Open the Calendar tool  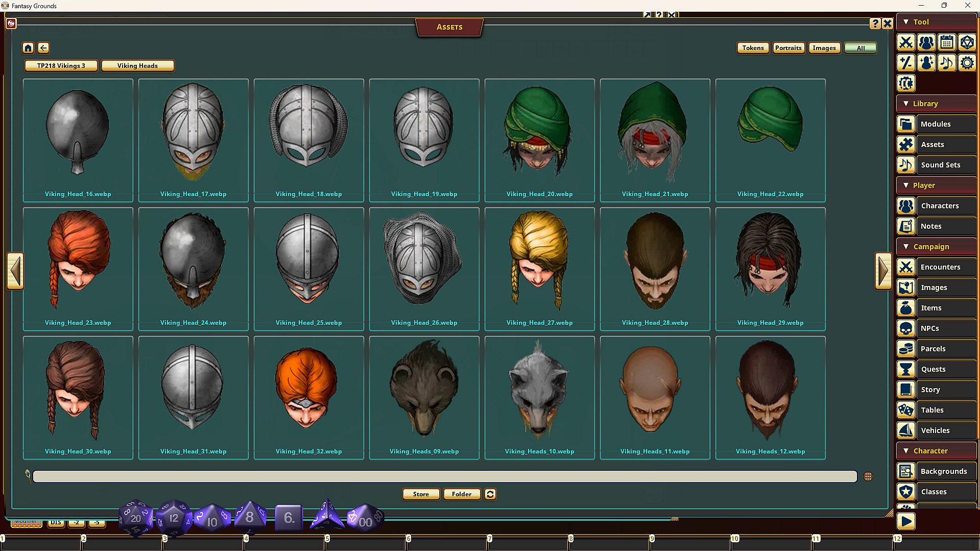point(947,42)
